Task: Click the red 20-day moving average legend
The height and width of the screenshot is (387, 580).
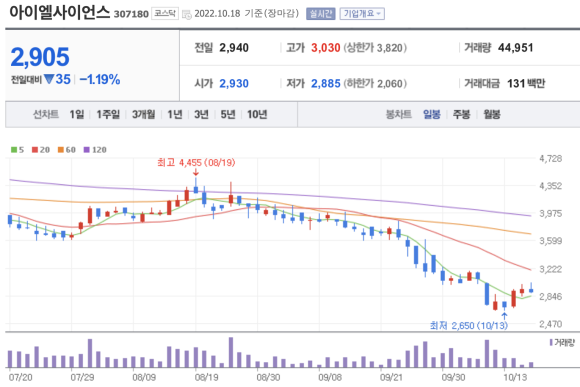Action: point(41,150)
